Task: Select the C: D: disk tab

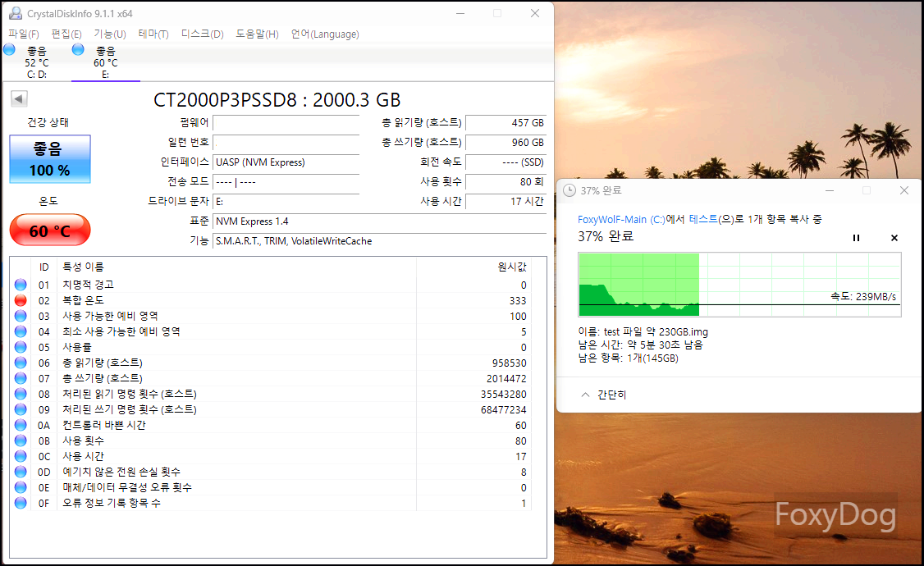Action: (x=37, y=62)
